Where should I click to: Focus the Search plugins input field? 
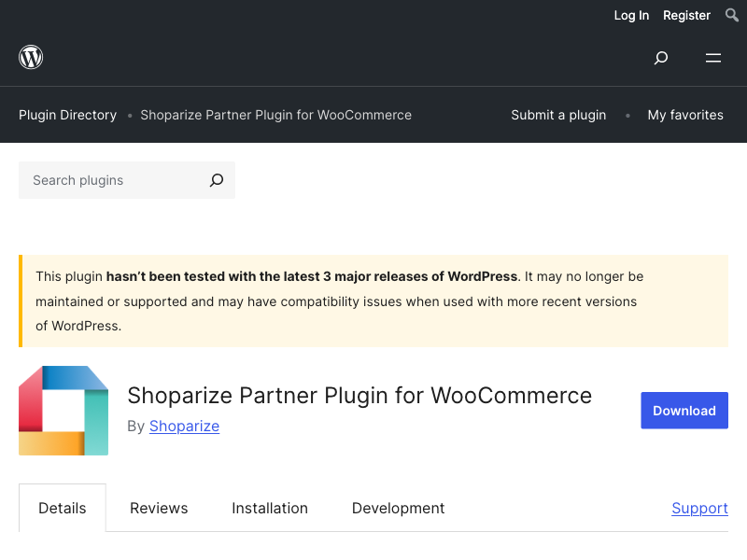pyautogui.click(x=127, y=180)
